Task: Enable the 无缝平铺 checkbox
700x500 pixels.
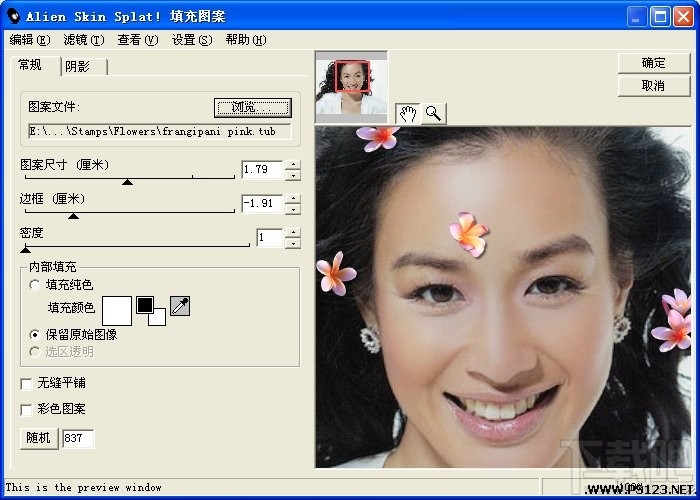Action: [x=26, y=383]
